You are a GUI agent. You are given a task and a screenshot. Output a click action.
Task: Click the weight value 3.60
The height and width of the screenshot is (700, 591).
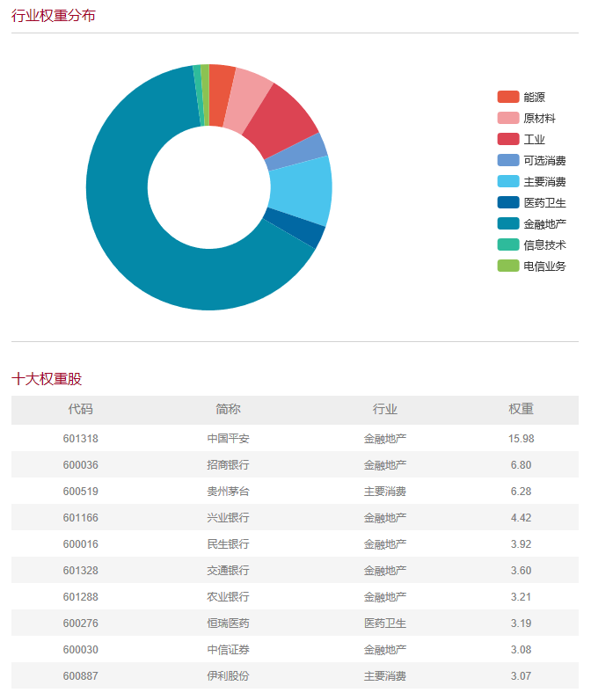521,570
